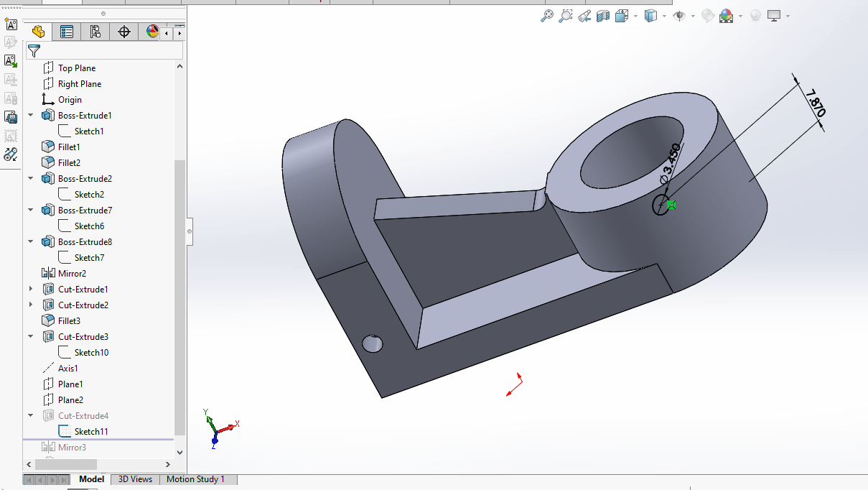The width and height of the screenshot is (868, 490).
Task: Switch to the 3D Views tab
Action: tap(135, 479)
